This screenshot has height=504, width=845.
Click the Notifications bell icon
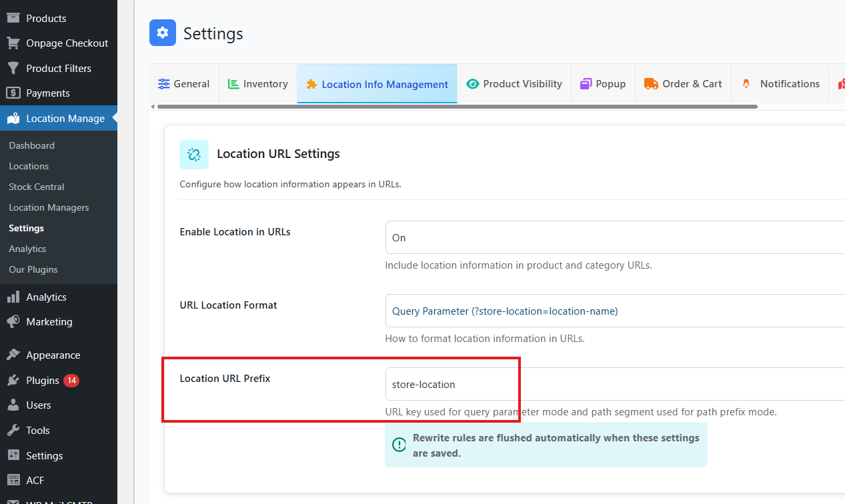tap(746, 84)
